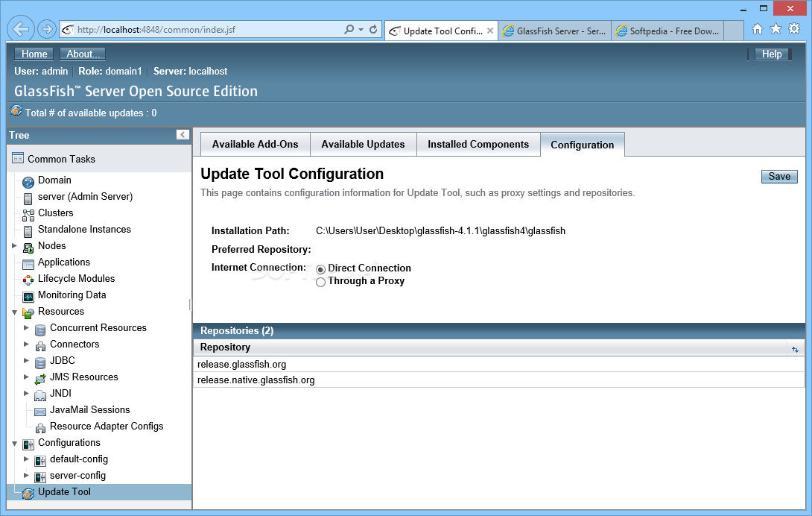Collapse the Configurations tree node
This screenshot has height=516, width=812.
tap(14, 444)
